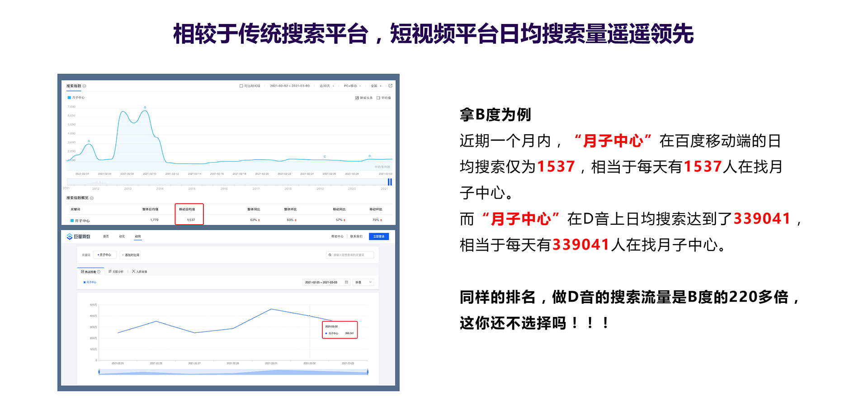Tick the 对比时间段 checkbox
868x416 pixels.
point(241,86)
